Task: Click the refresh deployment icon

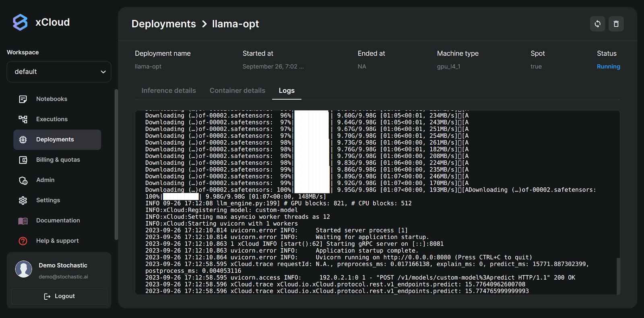Action: tap(598, 24)
